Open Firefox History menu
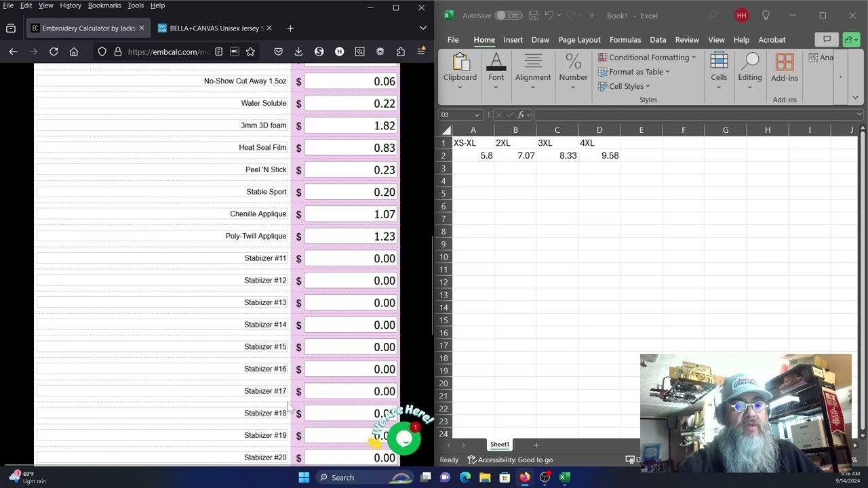The image size is (868, 488). (x=71, y=5)
